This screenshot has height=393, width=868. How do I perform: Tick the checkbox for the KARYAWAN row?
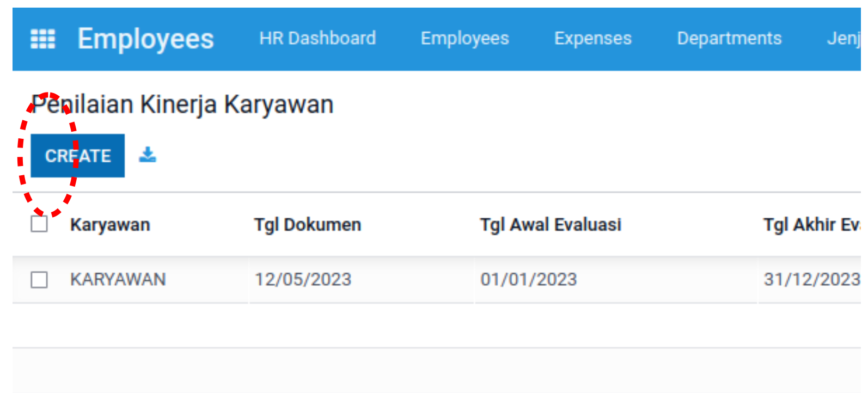pos(39,280)
